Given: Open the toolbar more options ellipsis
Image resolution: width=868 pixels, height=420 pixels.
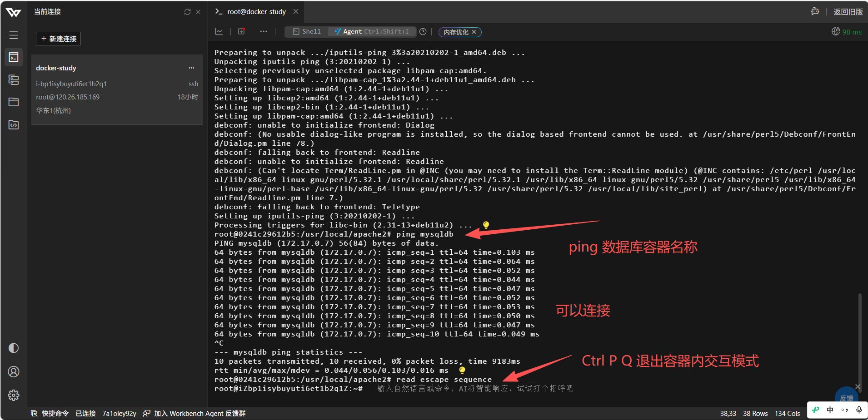Looking at the screenshot, I should coord(264,31).
